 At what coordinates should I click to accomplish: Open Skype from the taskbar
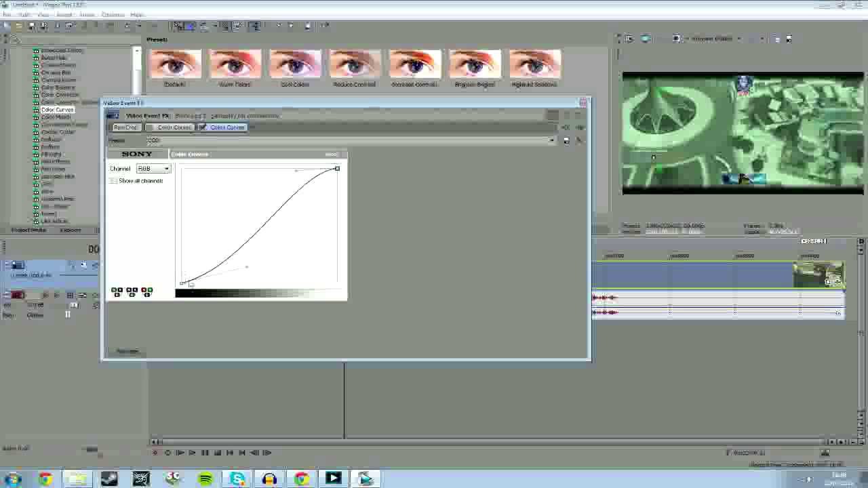(x=237, y=479)
